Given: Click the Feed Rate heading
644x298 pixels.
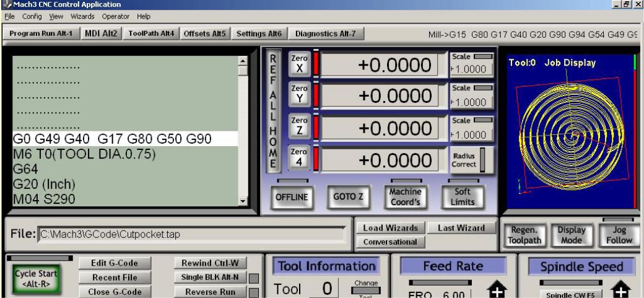Looking at the screenshot, I should coord(453,266).
